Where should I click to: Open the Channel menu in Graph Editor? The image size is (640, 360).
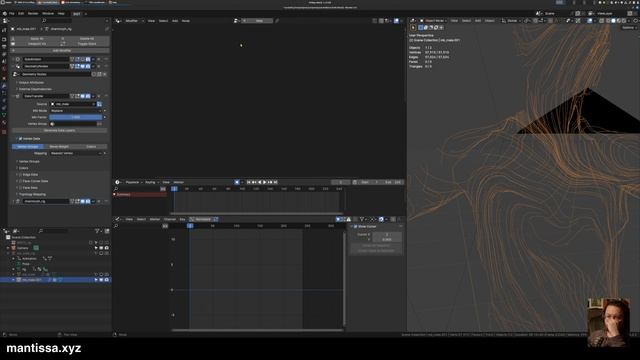tap(169, 219)
